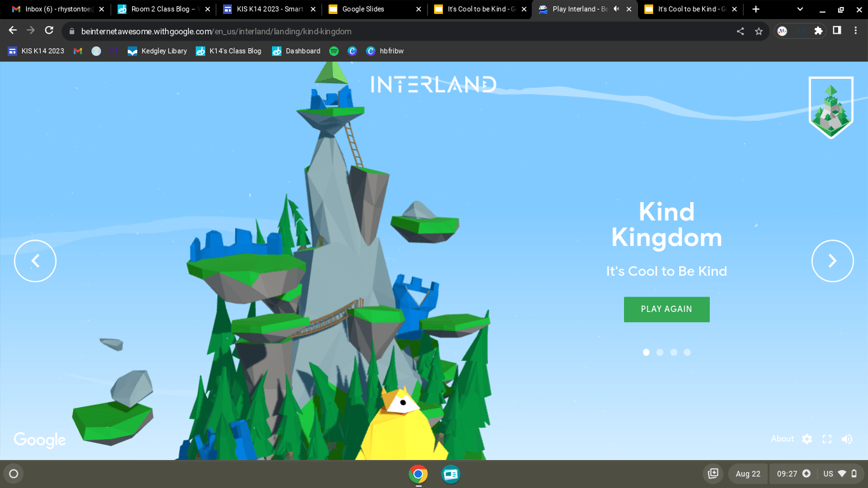Open the holding space tote icon
The image size is (868, 488).
tap(713, 473)
